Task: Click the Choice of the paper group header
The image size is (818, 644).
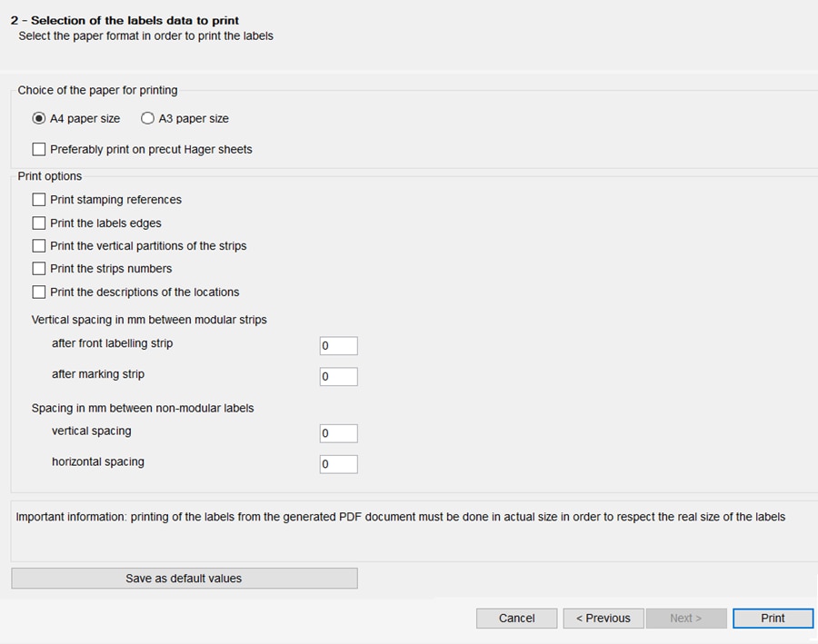Action: point(98,90)
